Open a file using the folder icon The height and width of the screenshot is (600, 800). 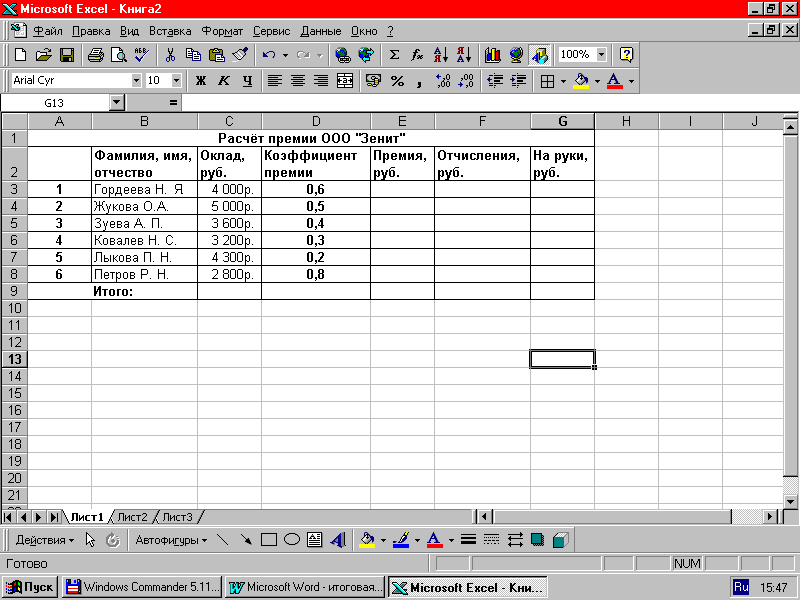(x=44, y=55)
